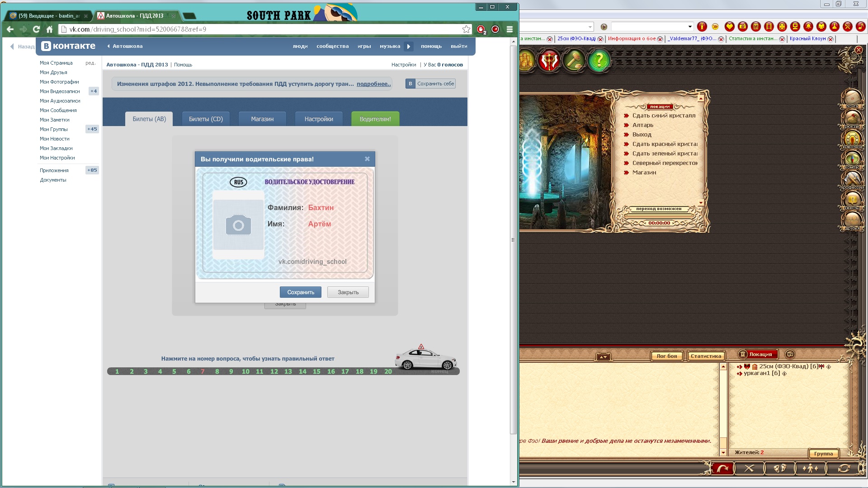Open the professions (профессии) round icon
868x488 pixels.
click(852, 179)
